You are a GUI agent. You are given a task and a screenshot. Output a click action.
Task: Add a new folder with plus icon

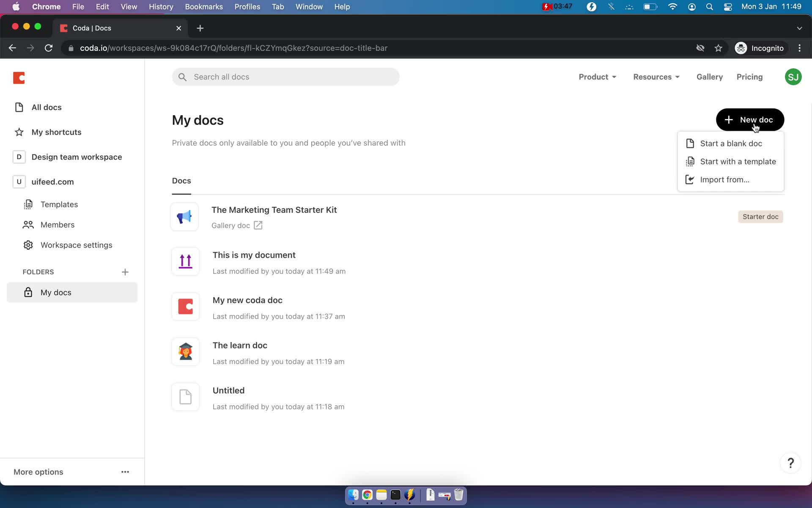click(125, 272)
